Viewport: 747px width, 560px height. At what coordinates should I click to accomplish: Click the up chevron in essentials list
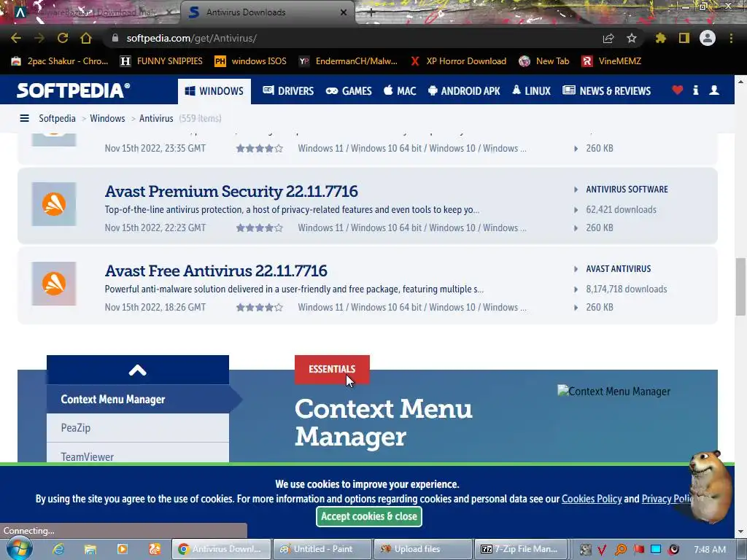click(x=138, y=370)
